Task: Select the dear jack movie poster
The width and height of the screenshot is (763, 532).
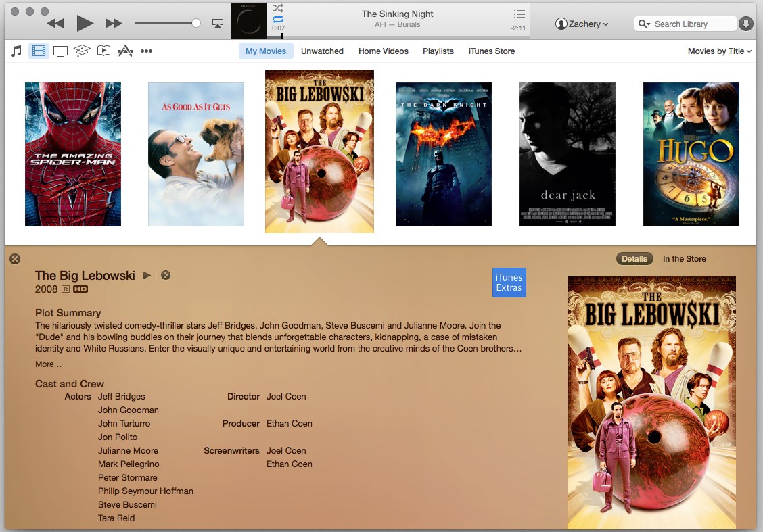Action: click(568, 154)
